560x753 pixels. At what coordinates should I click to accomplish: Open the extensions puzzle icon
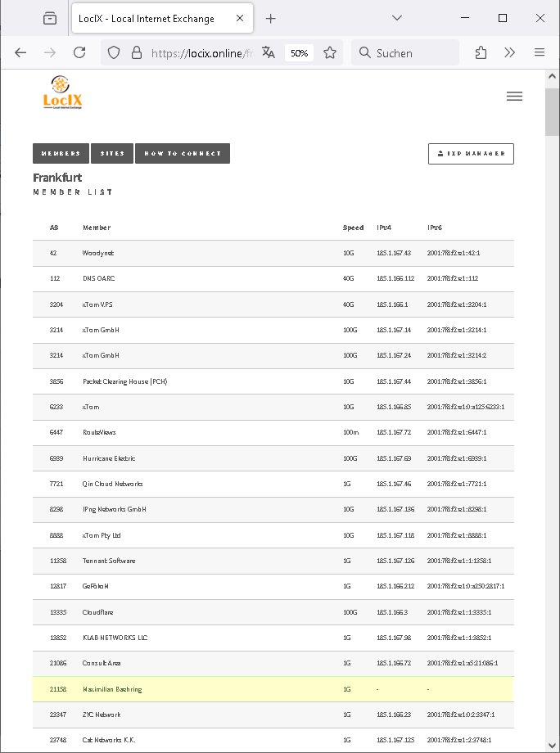pos(481,53)
